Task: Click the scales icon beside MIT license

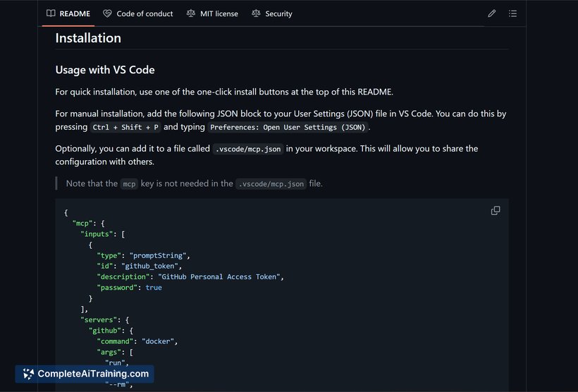Action: pos(191,13)
